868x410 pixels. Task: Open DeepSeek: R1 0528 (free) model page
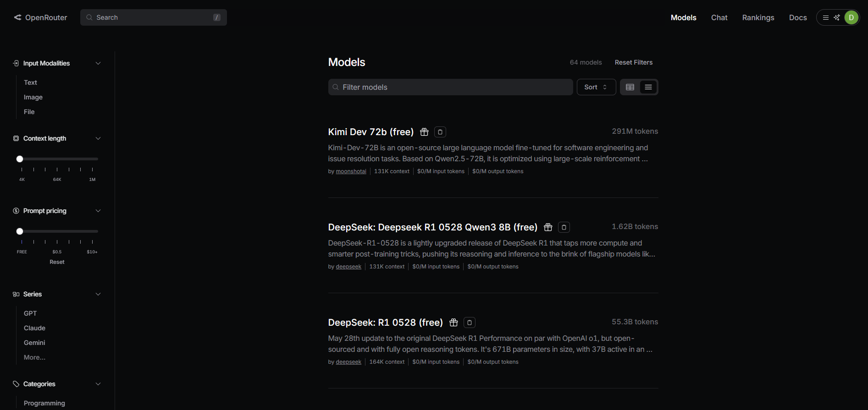coord(386,323)
